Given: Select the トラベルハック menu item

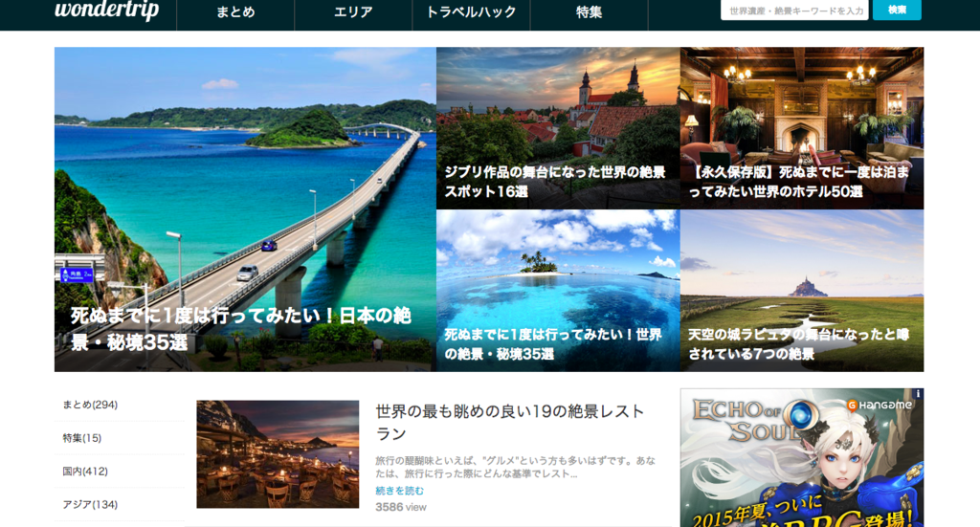Looking at the screenshot, I should [x=471, y=11].
